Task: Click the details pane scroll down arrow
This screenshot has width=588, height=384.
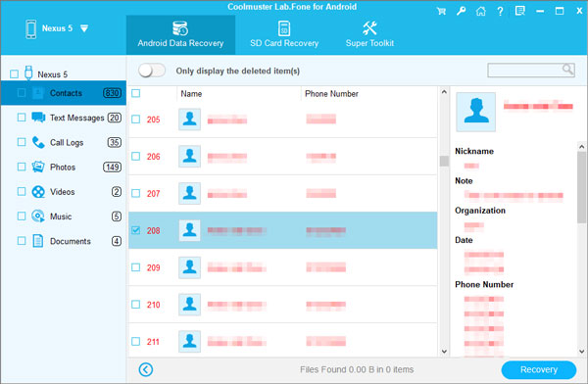Action: click(x=581, y=352)
